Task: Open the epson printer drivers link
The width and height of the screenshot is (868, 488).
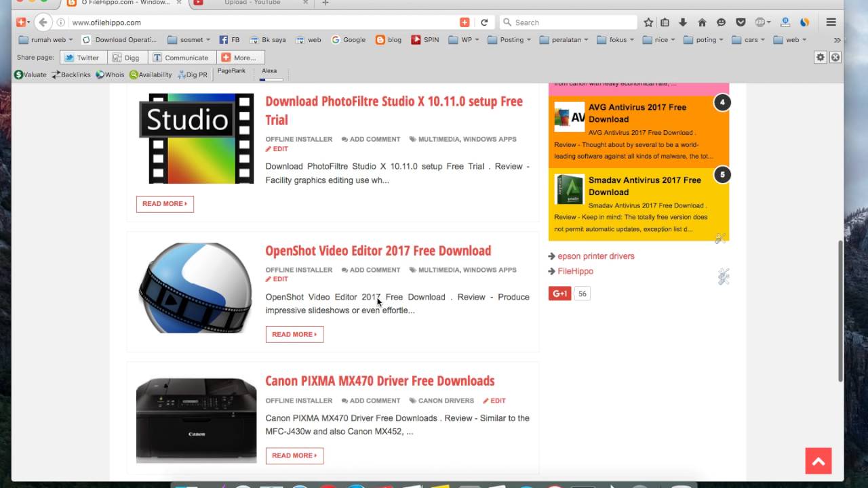Action: pos(596,256)
